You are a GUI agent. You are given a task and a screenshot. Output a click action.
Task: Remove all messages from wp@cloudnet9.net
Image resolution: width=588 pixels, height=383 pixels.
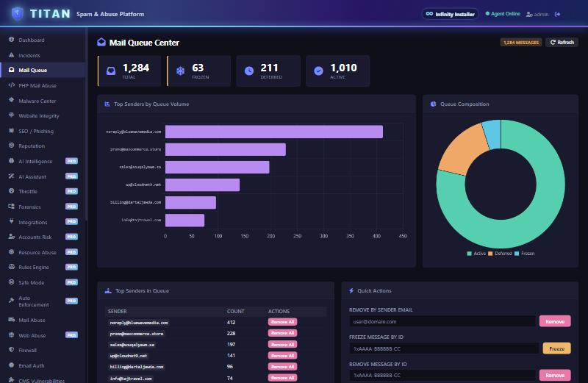click(282, 355)
